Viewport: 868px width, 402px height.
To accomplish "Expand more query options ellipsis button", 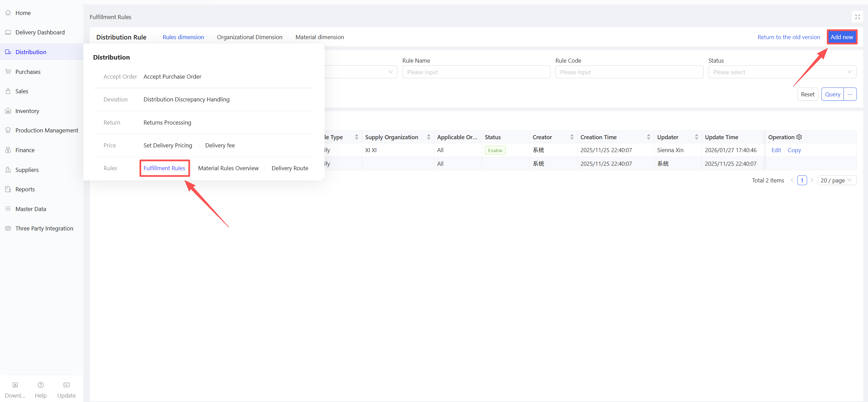I will point(850,94).
